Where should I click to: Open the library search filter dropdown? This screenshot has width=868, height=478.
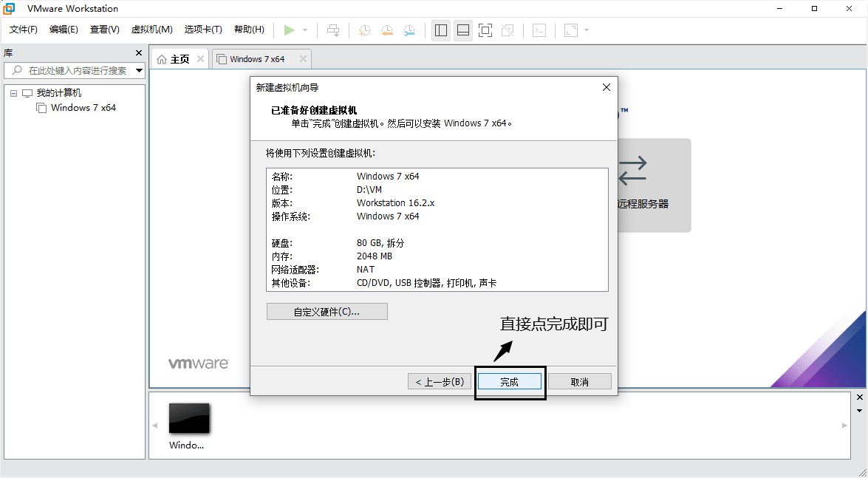pyautogui.click(x=140, y=70)
